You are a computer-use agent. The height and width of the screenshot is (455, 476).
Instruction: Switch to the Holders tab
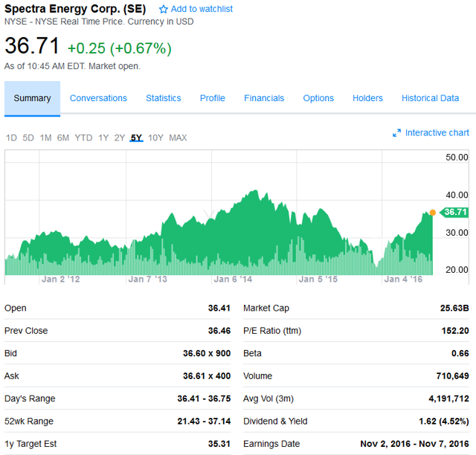click(x=367, y=98)
